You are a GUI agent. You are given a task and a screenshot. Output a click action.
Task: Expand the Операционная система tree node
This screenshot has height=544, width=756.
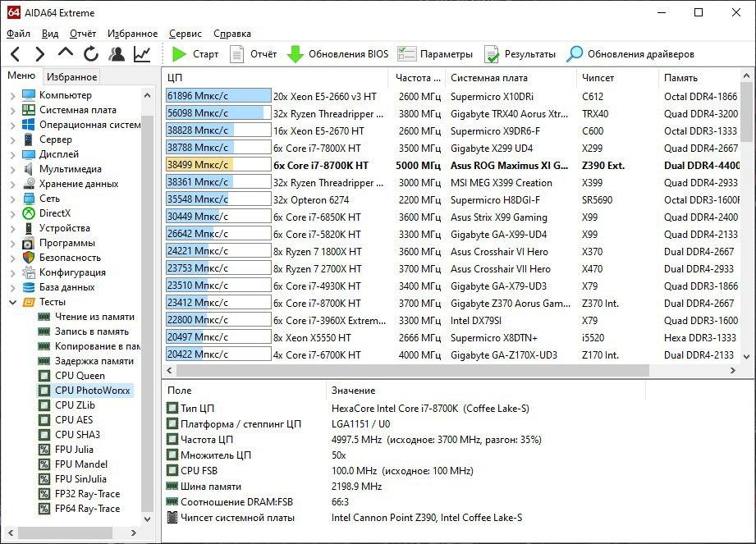point(12,125)
